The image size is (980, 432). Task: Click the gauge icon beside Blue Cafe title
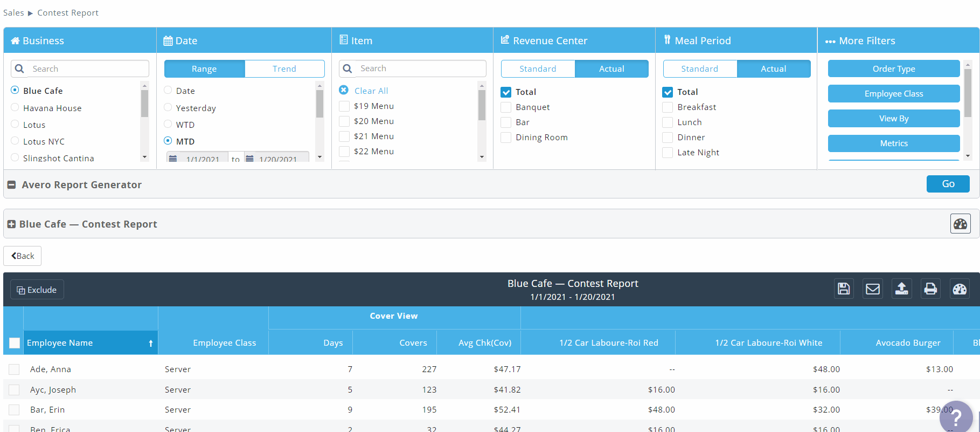[x=960, y=224]
